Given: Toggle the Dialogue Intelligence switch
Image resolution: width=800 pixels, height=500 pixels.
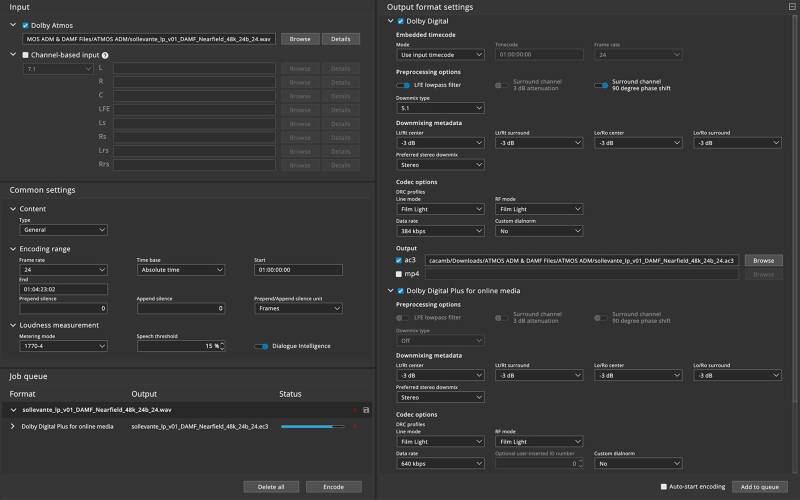Looking at the screenshot, I should coord(261,346).
